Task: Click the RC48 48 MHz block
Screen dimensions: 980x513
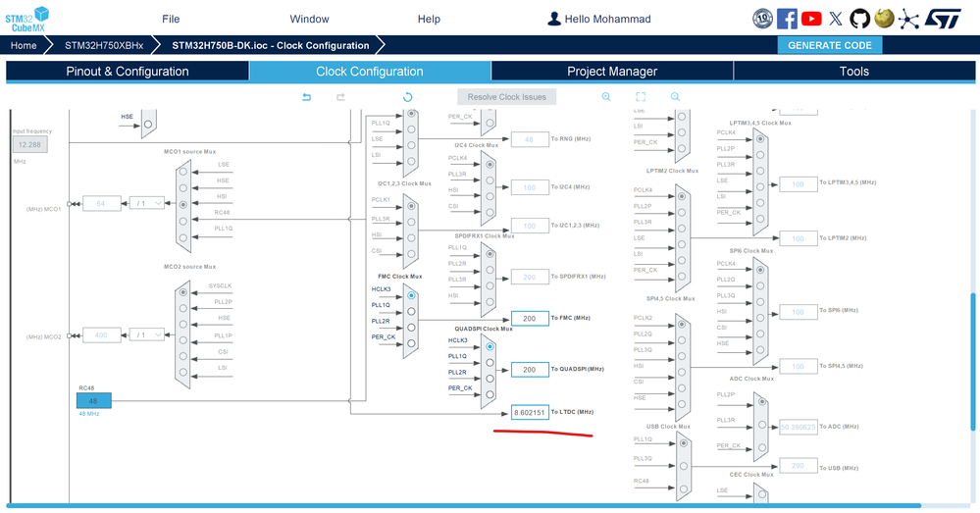Action: (94, 400)
